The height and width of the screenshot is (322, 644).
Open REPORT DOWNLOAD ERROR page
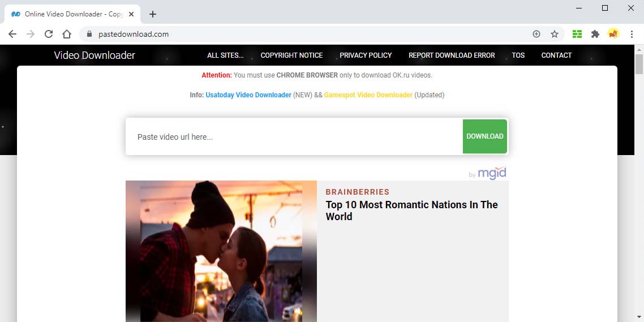click(x=452, y=55)
